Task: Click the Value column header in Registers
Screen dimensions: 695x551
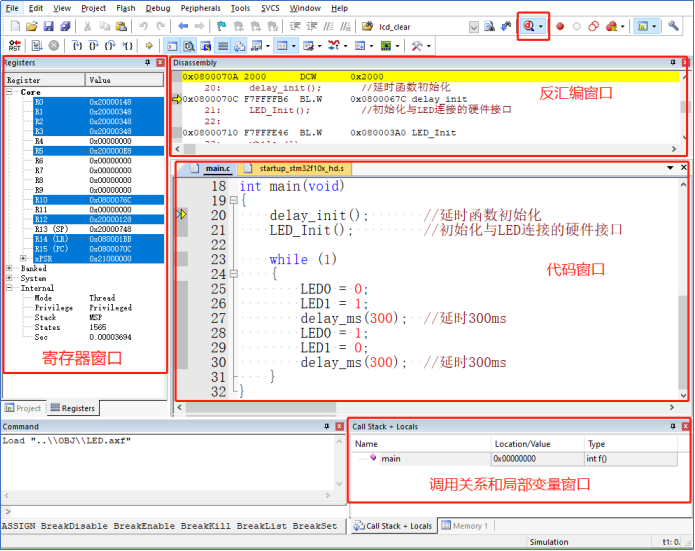Action: click(x=124, y=80)
